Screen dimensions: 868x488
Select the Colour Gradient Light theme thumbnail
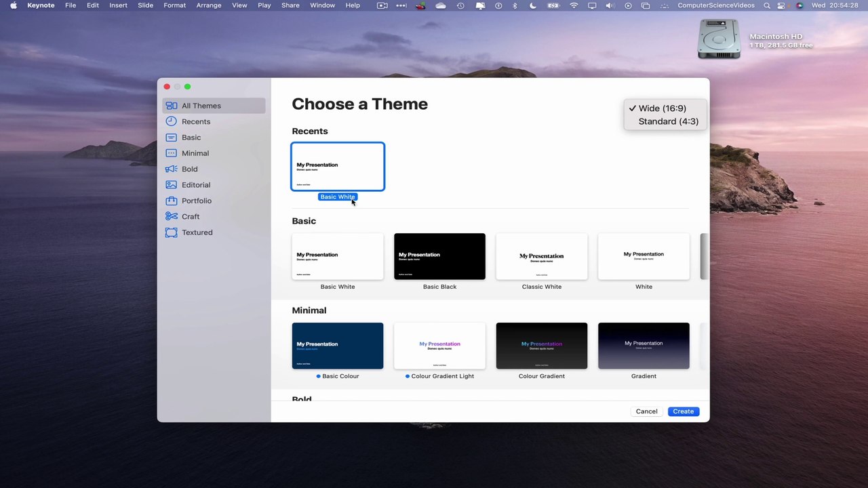pos(439,346)
